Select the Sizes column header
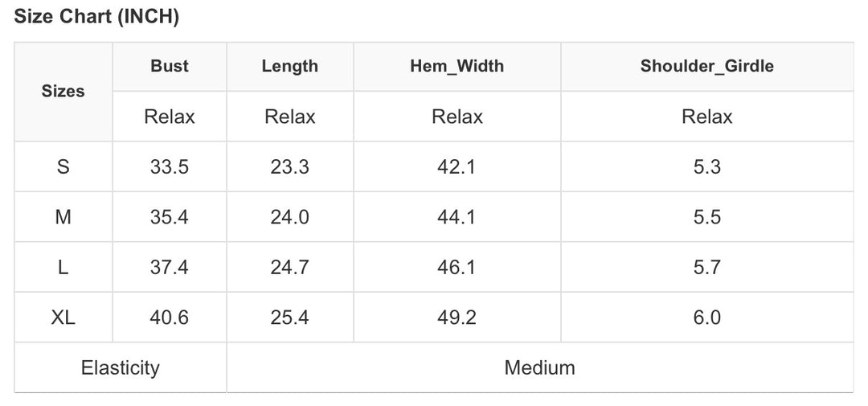Image resolution: width=868 pixels, height=406 pixels. [x=63, y=92]
